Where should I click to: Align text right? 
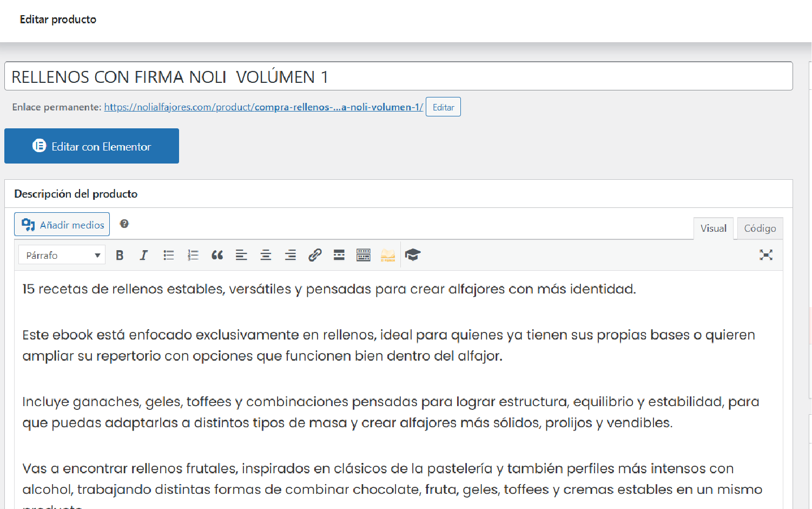[x=291, y=255]
